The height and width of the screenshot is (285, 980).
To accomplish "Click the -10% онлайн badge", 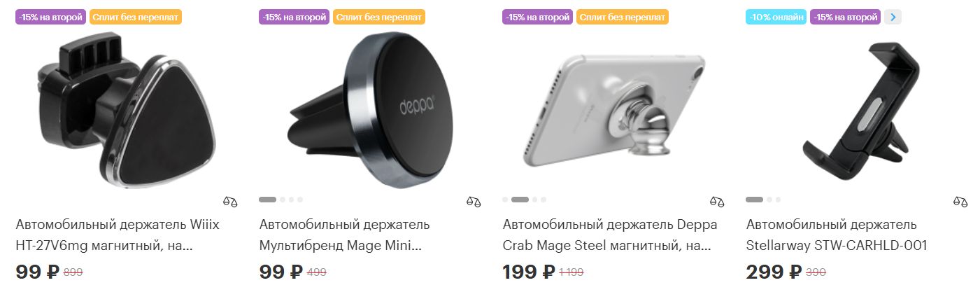I will [x=776, y=17].
